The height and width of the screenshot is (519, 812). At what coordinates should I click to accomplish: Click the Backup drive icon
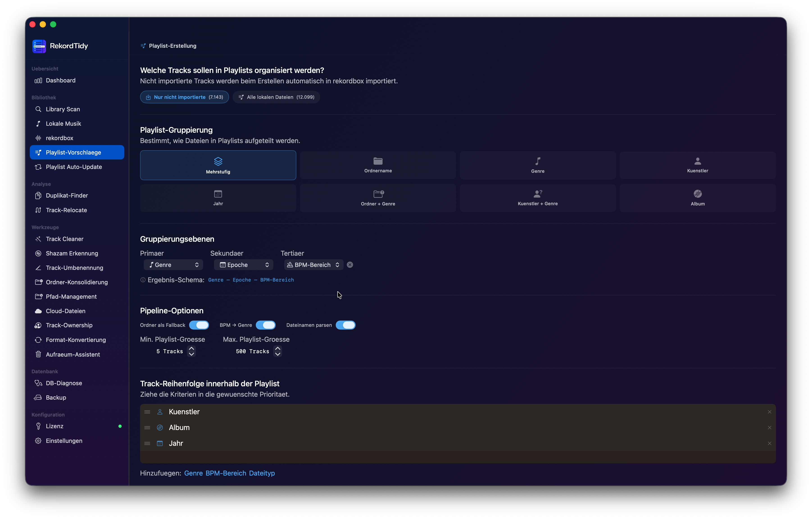point(38,398)
